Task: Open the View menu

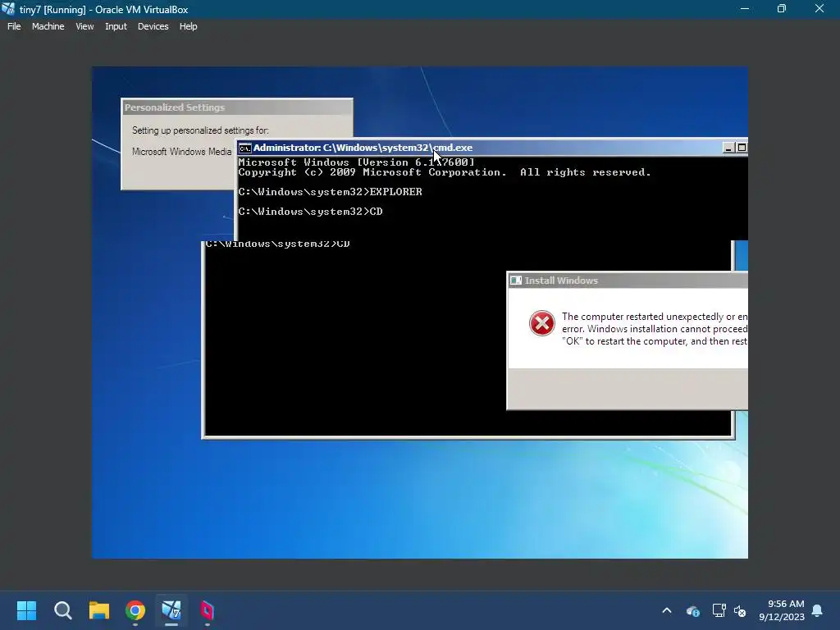Action: [x=84, y=26]
